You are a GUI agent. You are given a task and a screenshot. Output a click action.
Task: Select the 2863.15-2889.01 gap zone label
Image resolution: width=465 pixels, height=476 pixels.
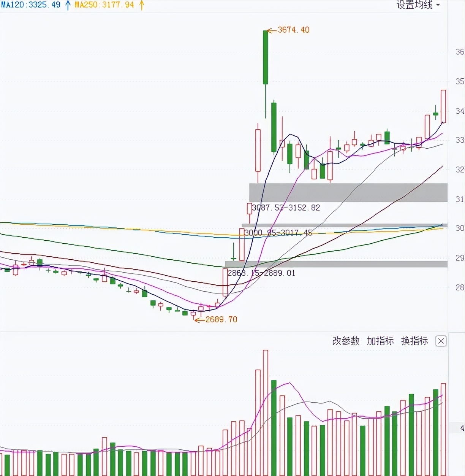click(x=261, y=273)
